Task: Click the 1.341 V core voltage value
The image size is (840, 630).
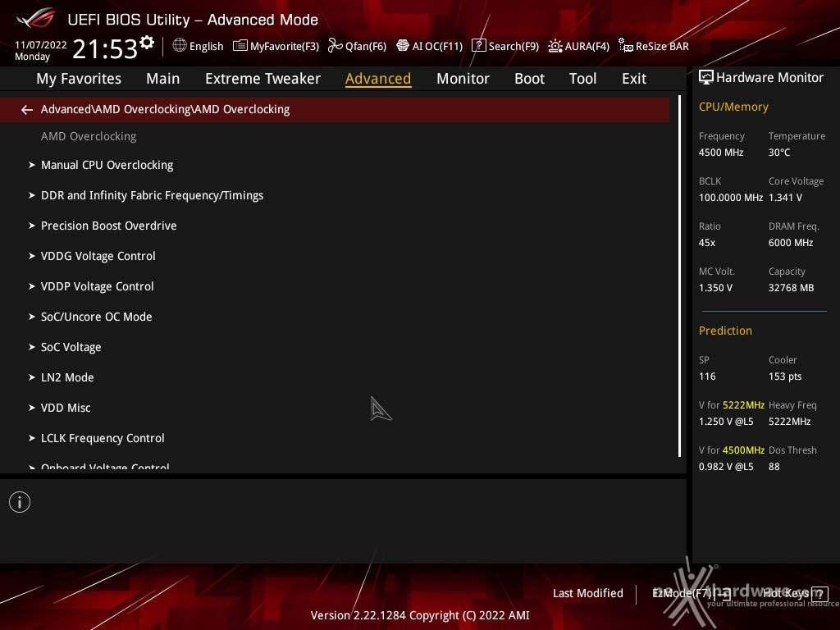Action: [x=785, y=197]
